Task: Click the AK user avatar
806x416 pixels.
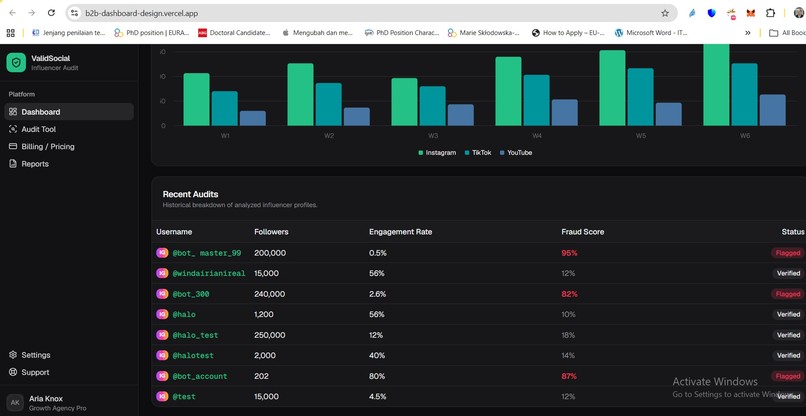Action: [15, 403]
